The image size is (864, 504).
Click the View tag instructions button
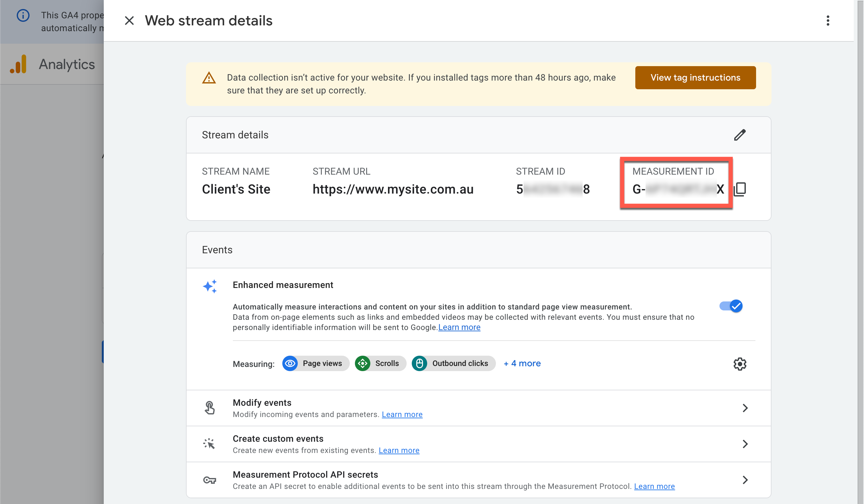695,78
